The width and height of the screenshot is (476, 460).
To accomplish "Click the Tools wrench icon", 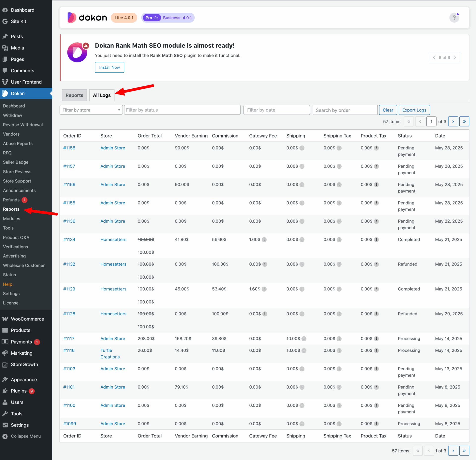I will (x=5, y=414).
